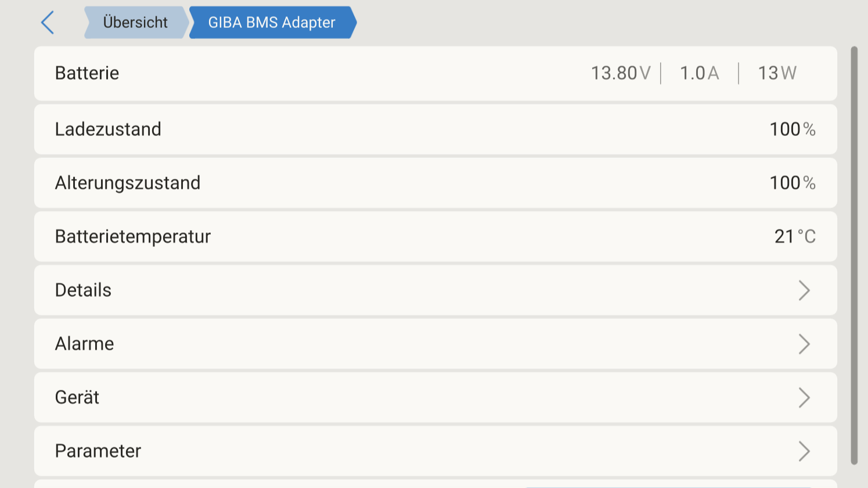The height and width of the screenshot is (488, 868).
Task: Expand the Parameter chevron arrow
Action: [804, 451]
